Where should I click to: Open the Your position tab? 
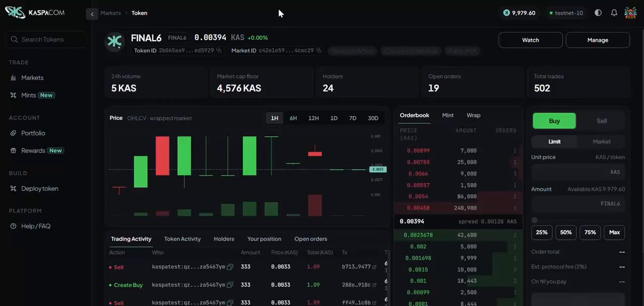pos(264,239)
